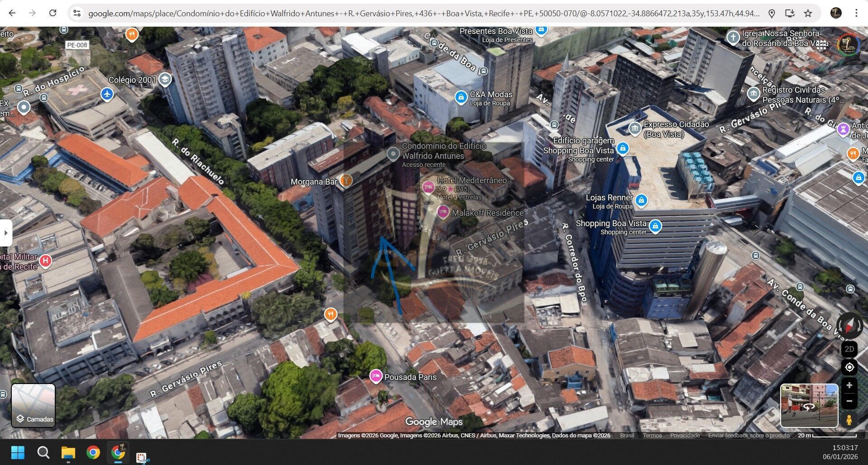Select the Morgana Bar map marker

345,180
